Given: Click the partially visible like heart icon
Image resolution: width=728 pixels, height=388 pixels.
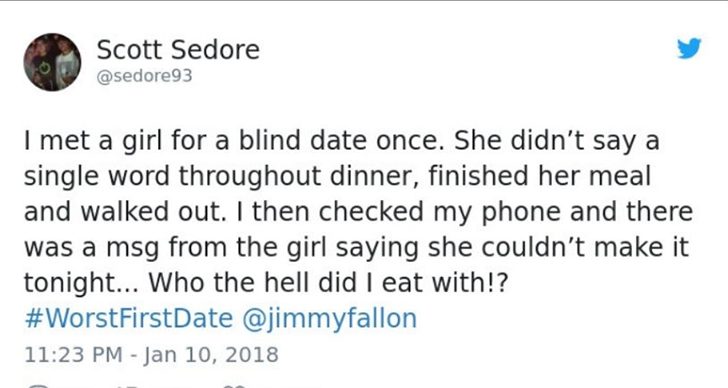Looking at the screenshot, I should click(x=234, y=386).
